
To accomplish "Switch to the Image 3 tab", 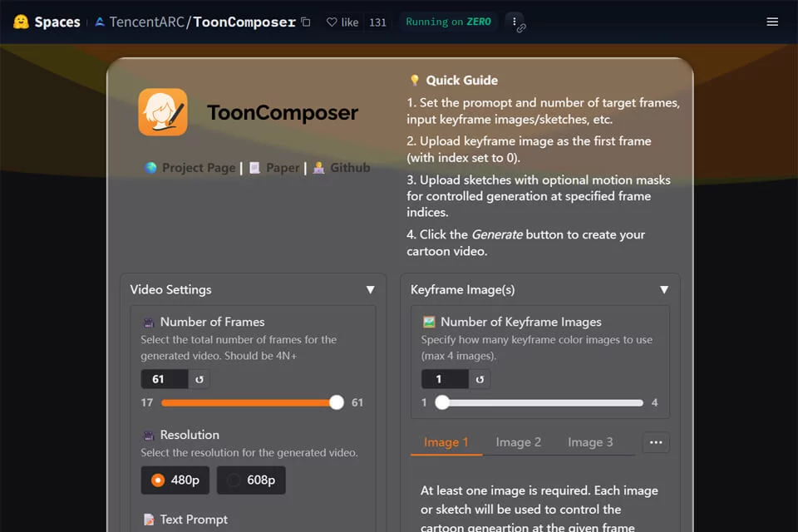I will 590,442.
